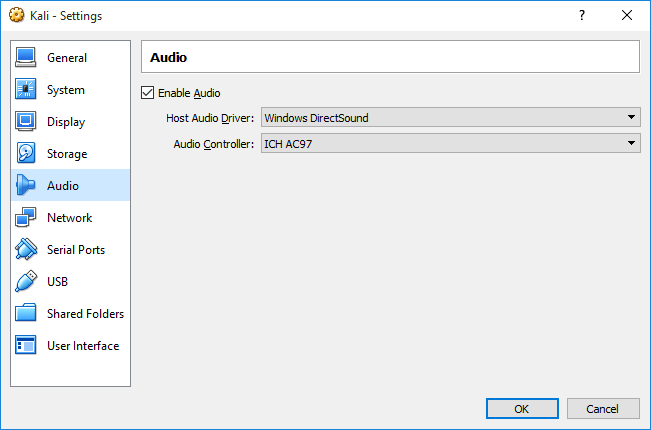The image size is (651, 430).
Task: Open the Audio Controller dropdown
Action: 450,143
